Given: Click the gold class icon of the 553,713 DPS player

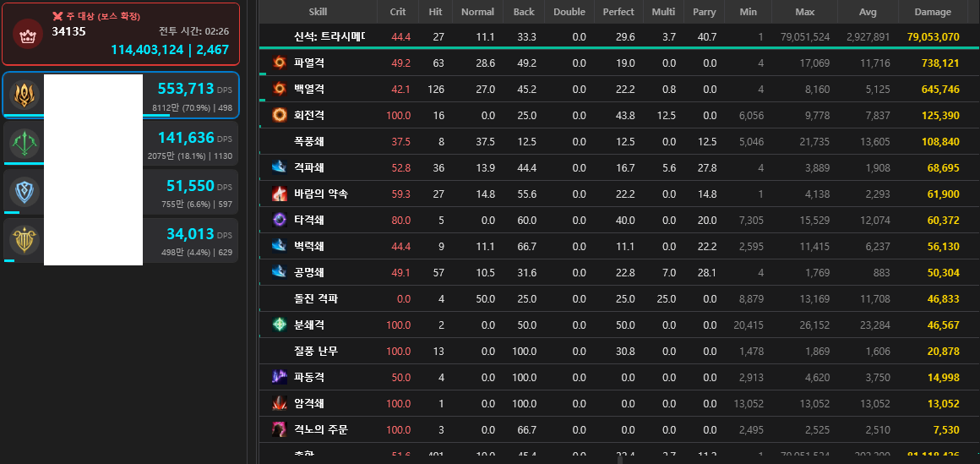Looking at the screenshot, I should point(24,95).
